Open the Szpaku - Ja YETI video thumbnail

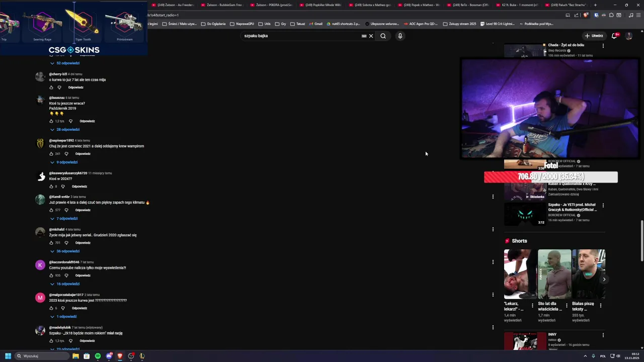pos(525,214)
